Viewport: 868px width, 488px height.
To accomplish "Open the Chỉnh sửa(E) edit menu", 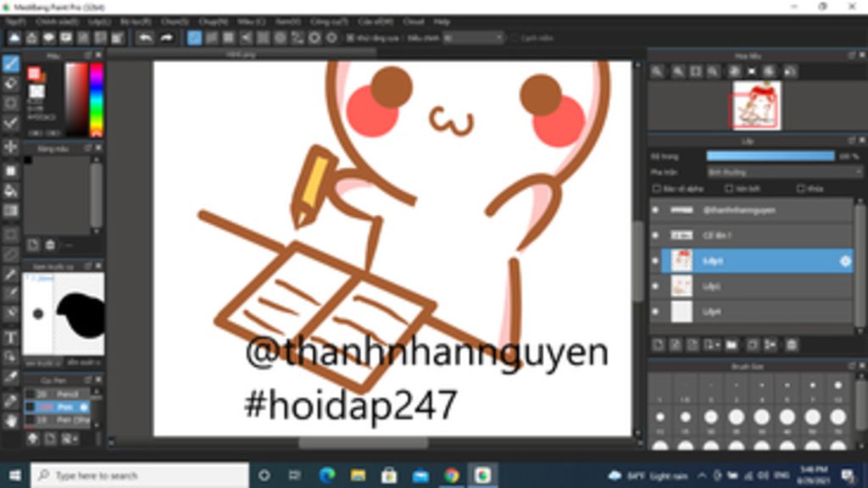I will point(57,21).
